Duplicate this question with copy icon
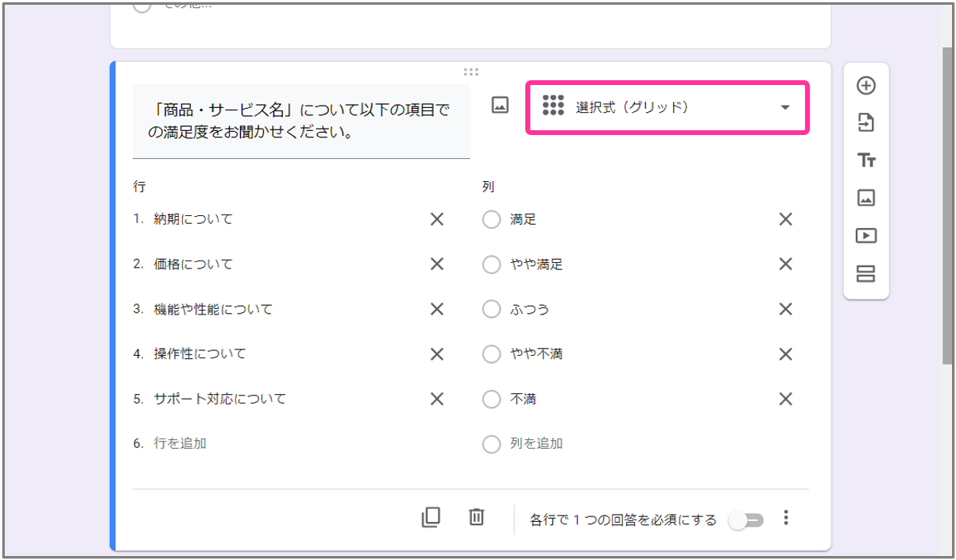 (431, 518)
